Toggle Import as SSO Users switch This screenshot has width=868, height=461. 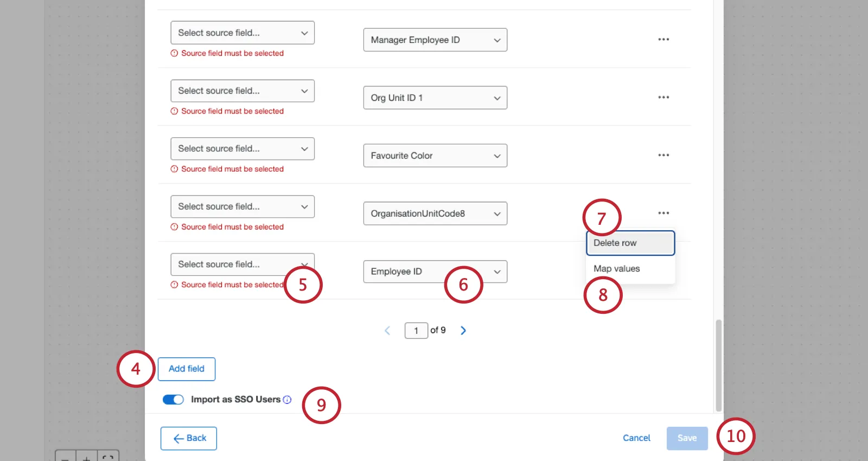pyautogui.click(x=173, y=400)
